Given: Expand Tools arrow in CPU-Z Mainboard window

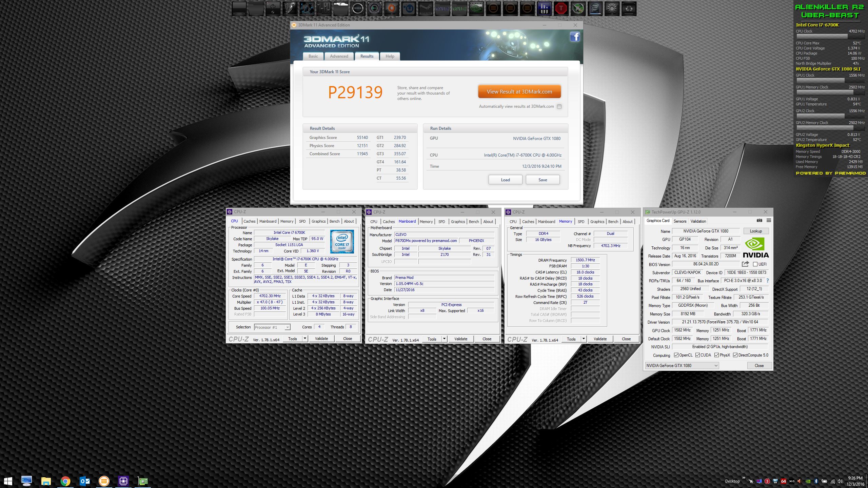Looking at the screenshot, I should (x=444, y=339).
